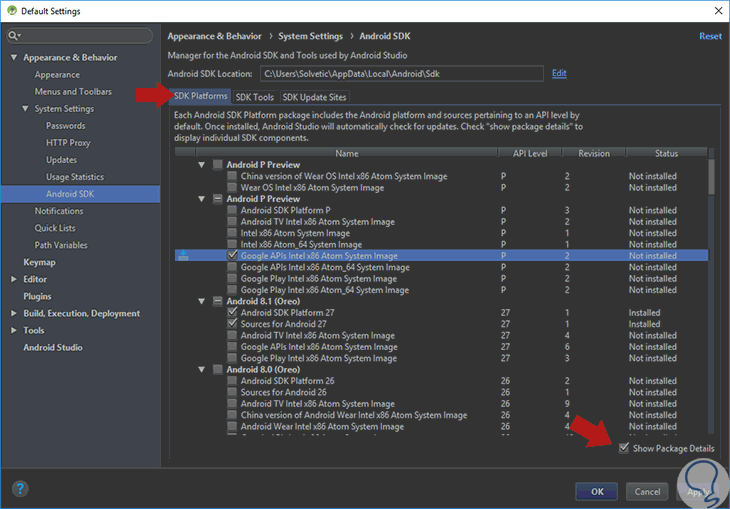Select Updates settings item
Image resolution: width=730 pixels, height=509 pixels.
pyautogui.click(x=61, y=160)
